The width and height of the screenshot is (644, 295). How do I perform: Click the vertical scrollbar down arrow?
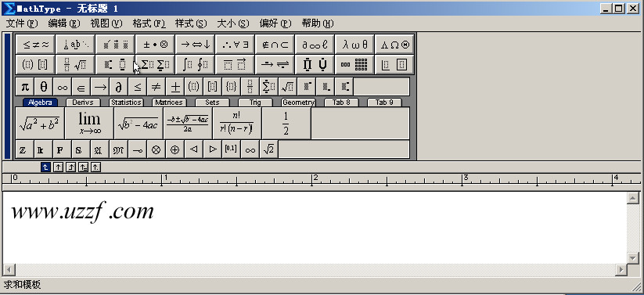(x=632, y=257)
